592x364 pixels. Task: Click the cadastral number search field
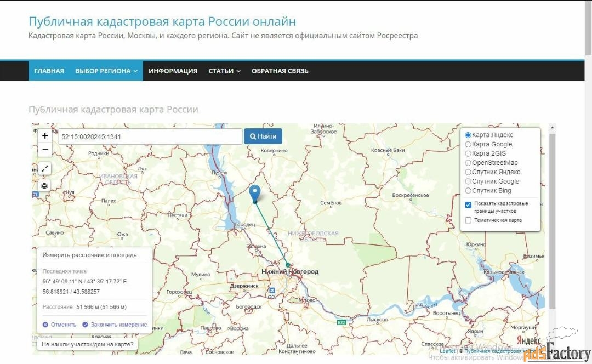150,136
